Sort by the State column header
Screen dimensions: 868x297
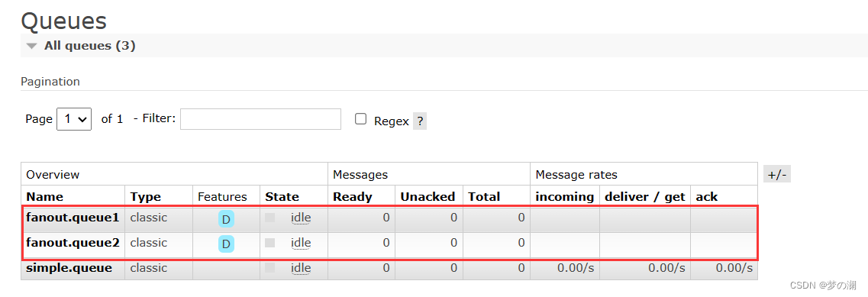(x=282, y=197)
